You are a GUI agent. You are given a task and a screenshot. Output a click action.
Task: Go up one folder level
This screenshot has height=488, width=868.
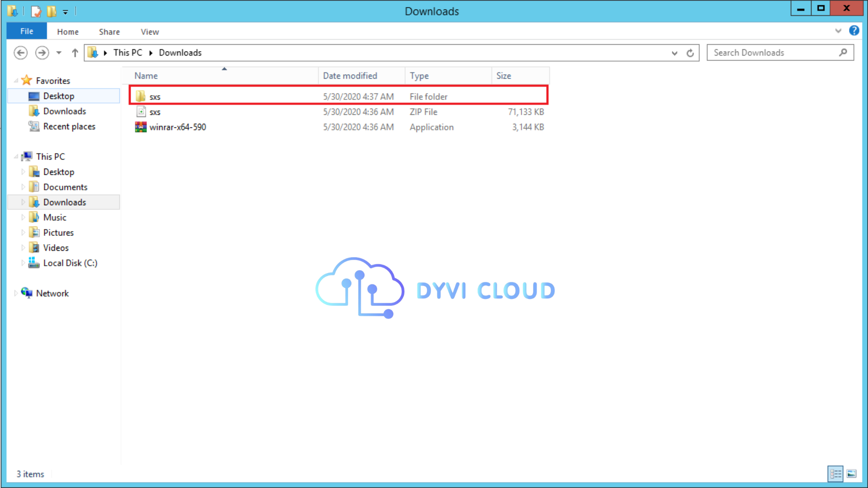(x=75, y=53)
